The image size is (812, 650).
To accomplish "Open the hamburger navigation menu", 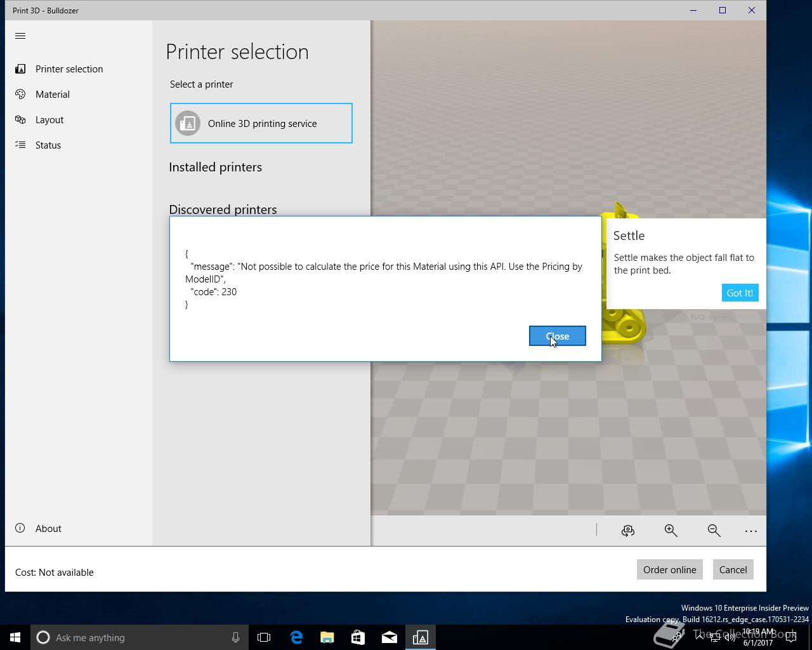I will (20, 36).
